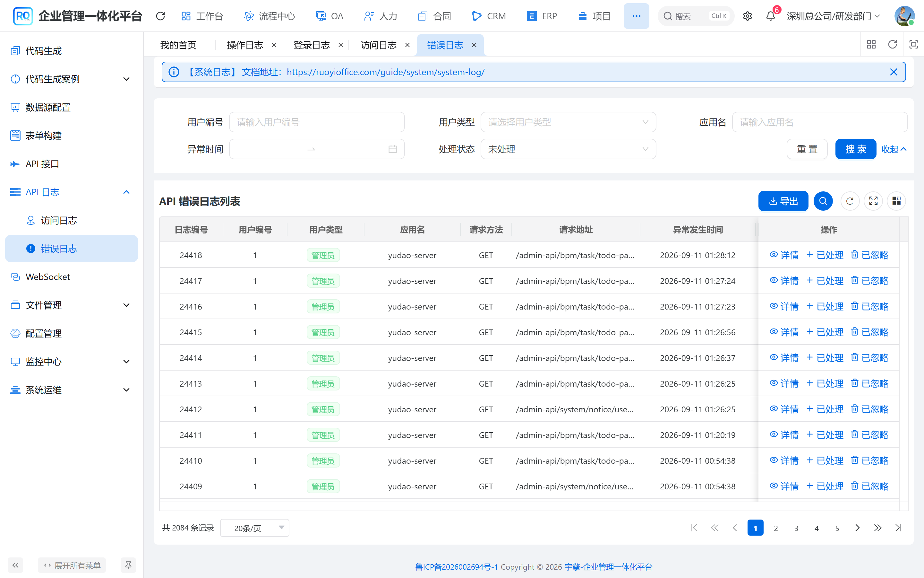Change the 20条/页 page size
The height and width of the screenshot is (578, 924).
coord(254,528)
